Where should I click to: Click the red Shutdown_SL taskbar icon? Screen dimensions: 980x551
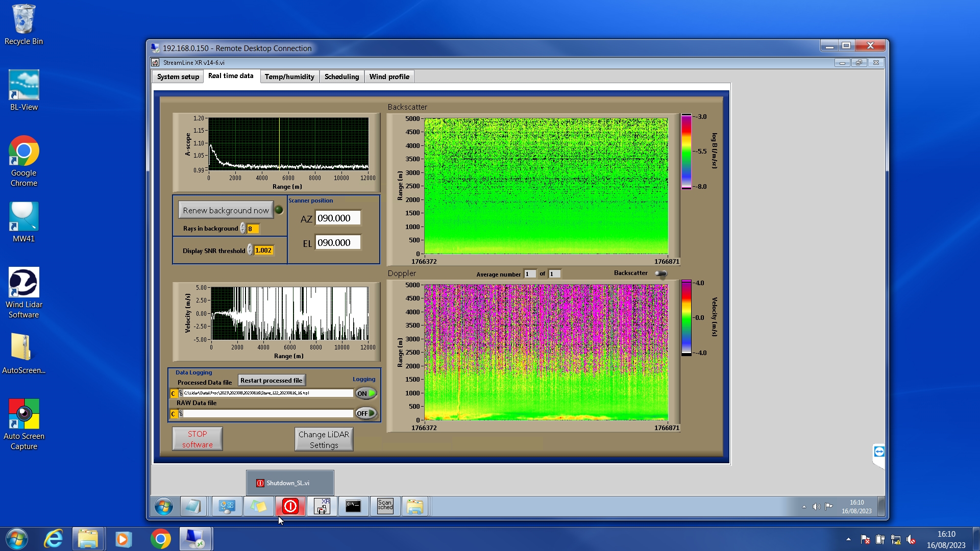(x=290, y=506)
